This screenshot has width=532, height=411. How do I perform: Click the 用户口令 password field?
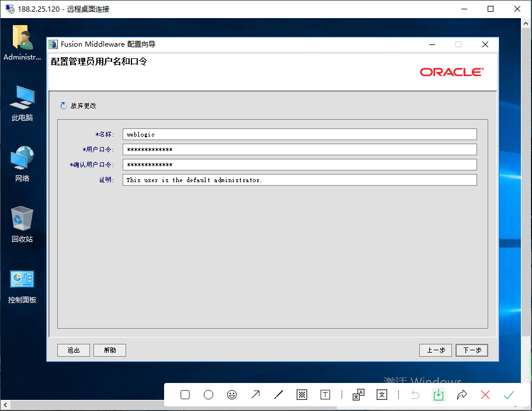pyautogui.click(x=300, y=149)
